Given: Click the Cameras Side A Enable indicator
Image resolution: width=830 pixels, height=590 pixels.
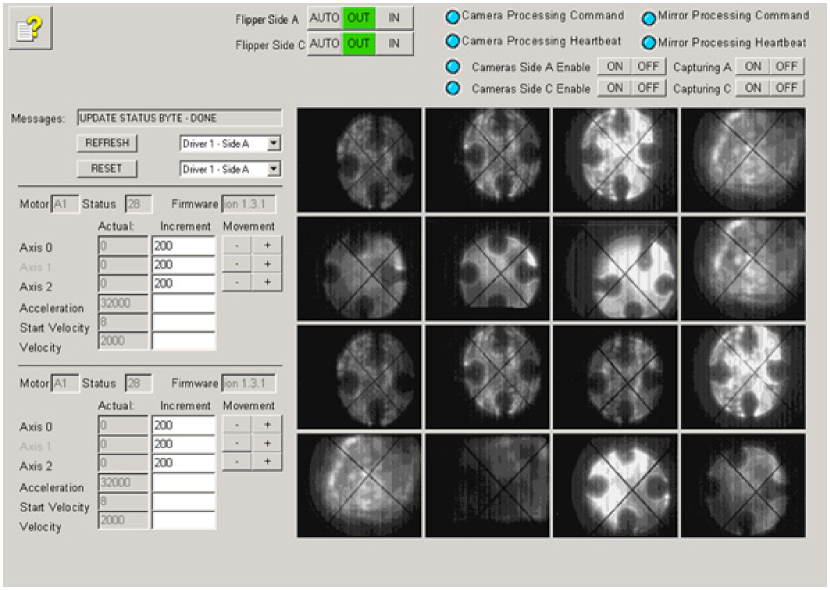Looking at the screenshot, I should pos(452,67).
